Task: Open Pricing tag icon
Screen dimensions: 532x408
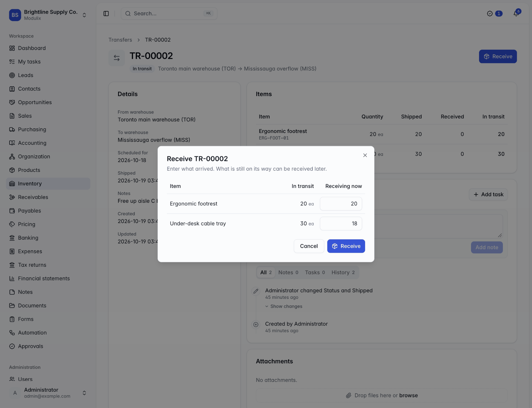Action: point(12,224)
